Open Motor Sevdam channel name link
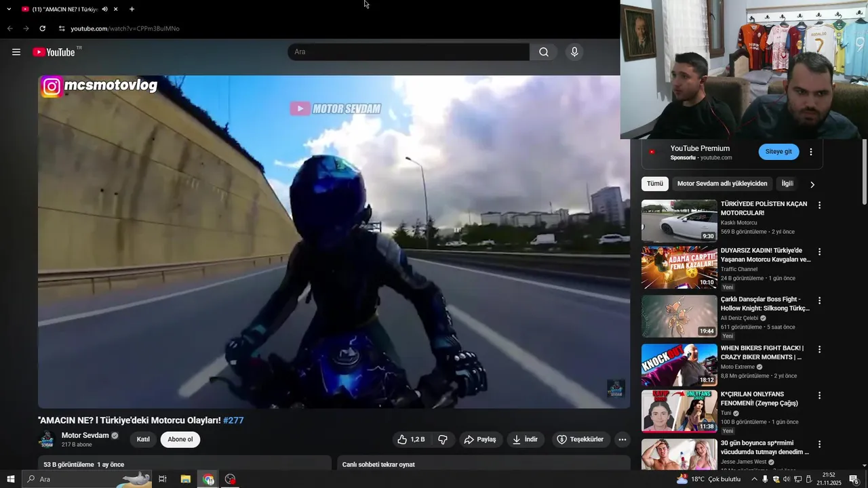The height and width of the screenshot is (488, 868). coord(85,435)
